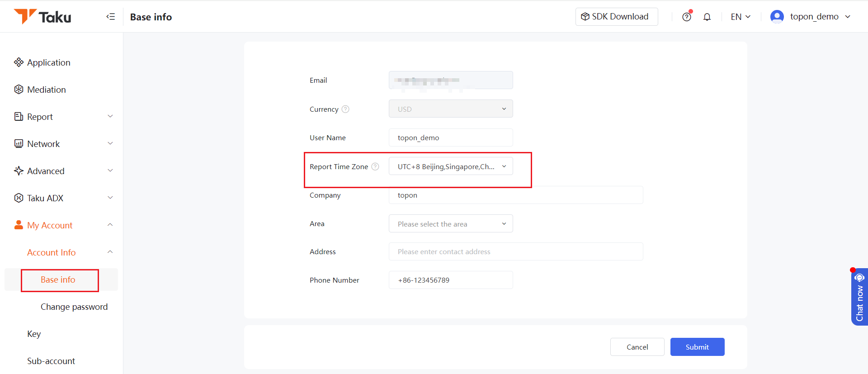Select Base info in sidebar
This screenshot has width=868, height=374.
[x=58, y=279]
